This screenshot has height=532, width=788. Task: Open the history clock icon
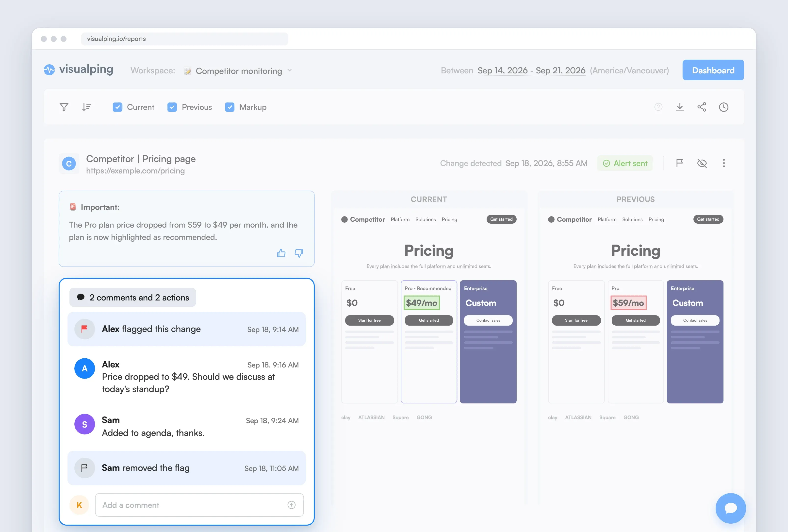[x=723, y=107]
